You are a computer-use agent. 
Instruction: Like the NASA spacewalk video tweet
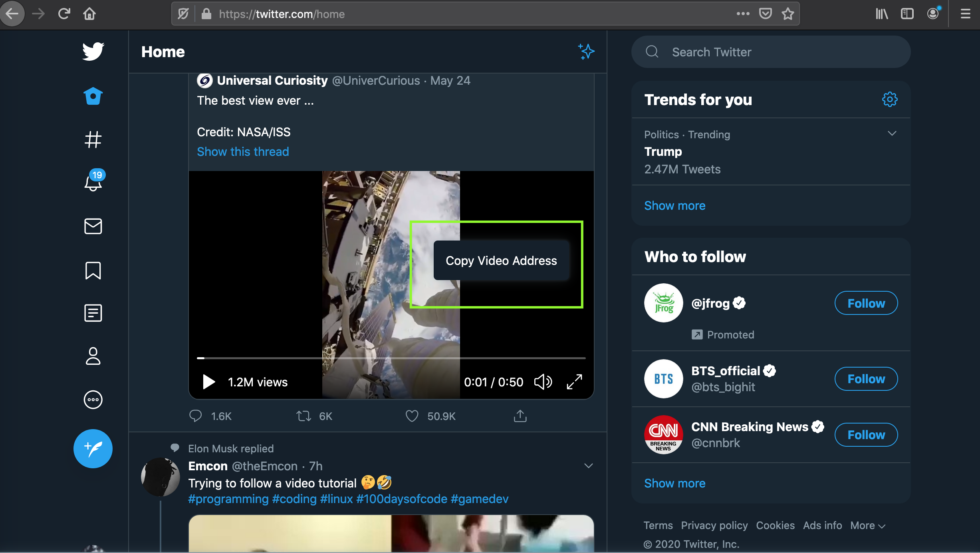point(412,416)
